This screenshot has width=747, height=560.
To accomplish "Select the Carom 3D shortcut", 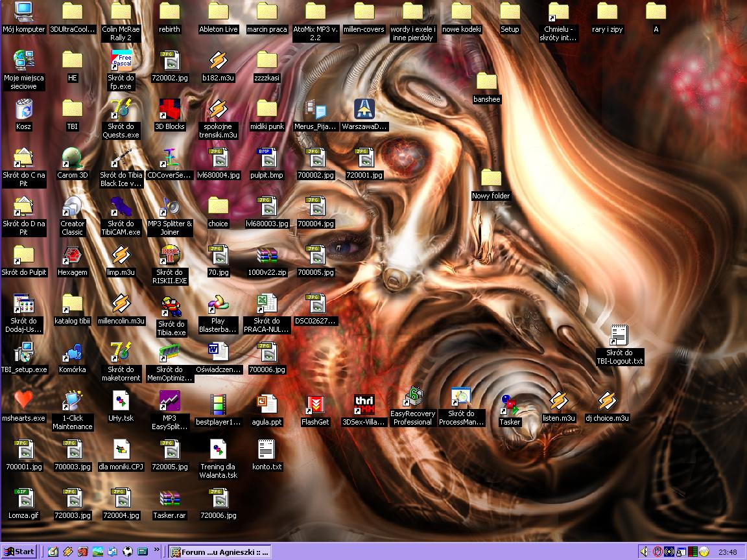I will coord(72,158).
